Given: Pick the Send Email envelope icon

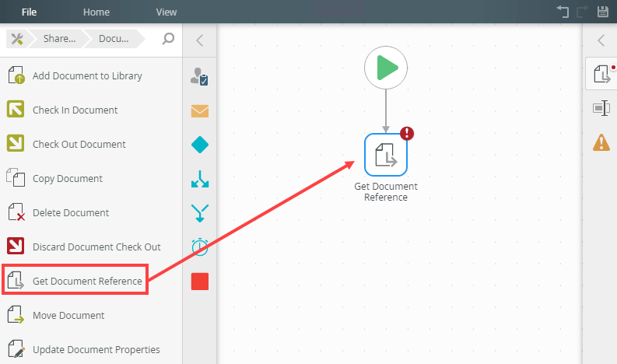Looking at the screenshot, I should [200, 111].
